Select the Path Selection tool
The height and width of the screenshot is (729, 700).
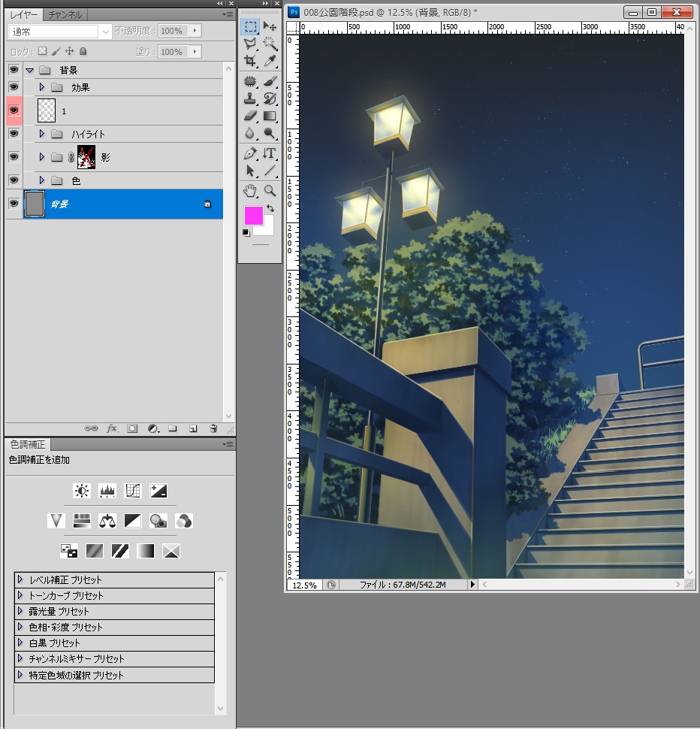(250, 171)
